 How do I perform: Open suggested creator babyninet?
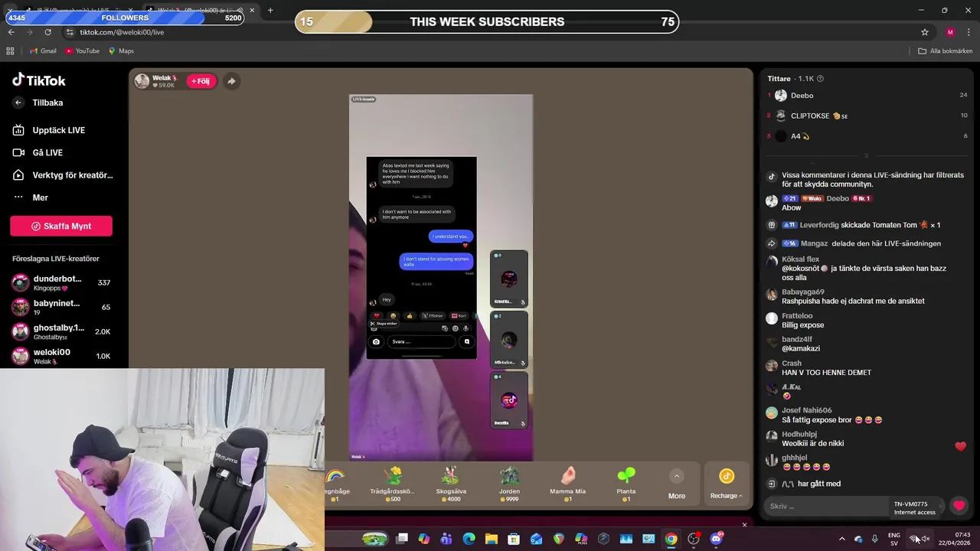61,307
